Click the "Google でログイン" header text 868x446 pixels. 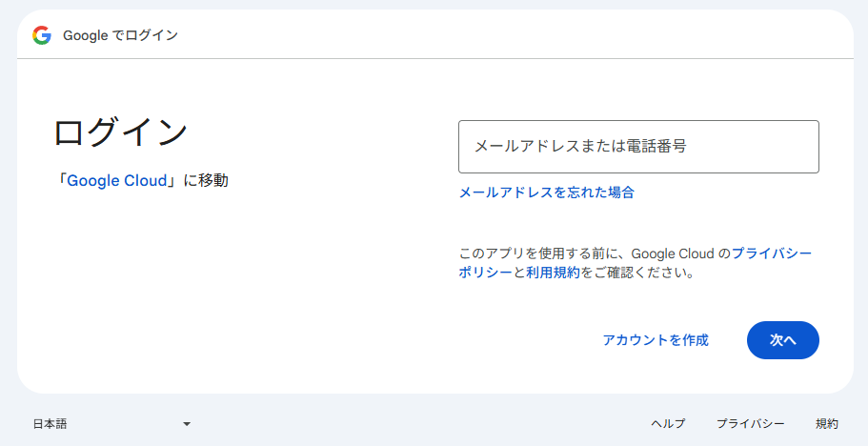[120, 35]
